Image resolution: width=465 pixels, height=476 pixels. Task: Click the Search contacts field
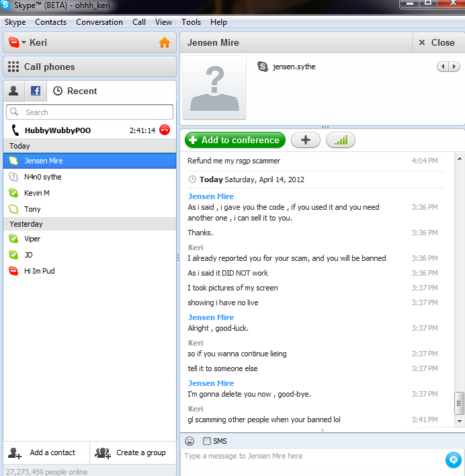(x=89, y=112)
